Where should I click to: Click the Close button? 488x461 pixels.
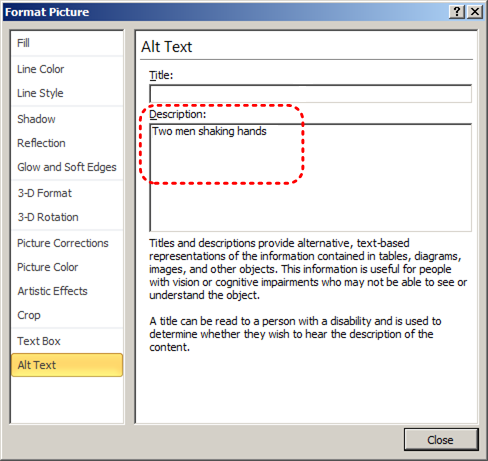[x=441, y=440]
